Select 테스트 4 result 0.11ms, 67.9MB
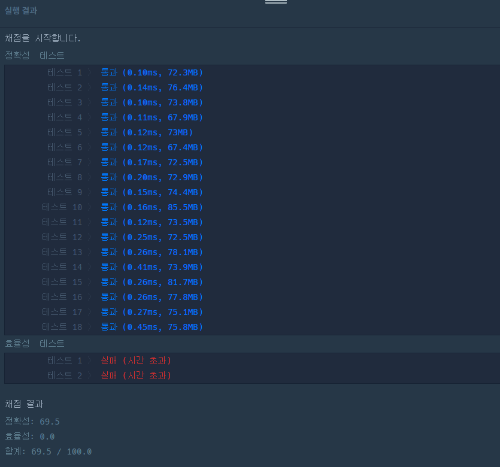The width and height of the screenshot is (500, 467). [x=152, y=117]
